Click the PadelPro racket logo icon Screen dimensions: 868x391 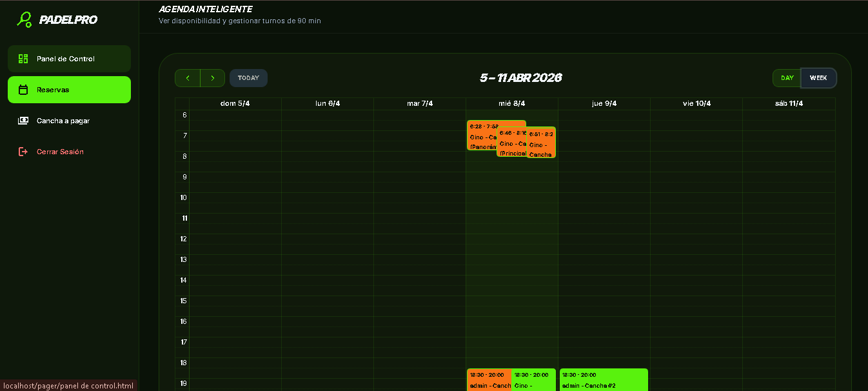(25, 19)
